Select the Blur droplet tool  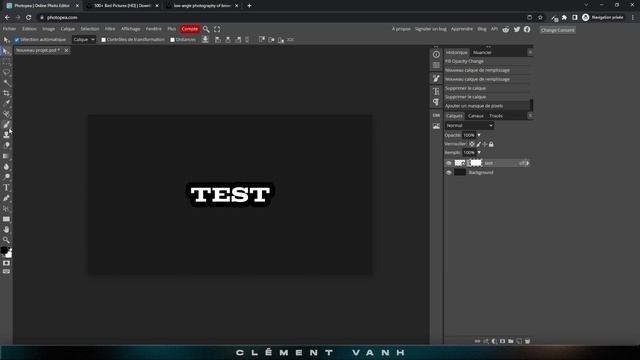(6, 167)
